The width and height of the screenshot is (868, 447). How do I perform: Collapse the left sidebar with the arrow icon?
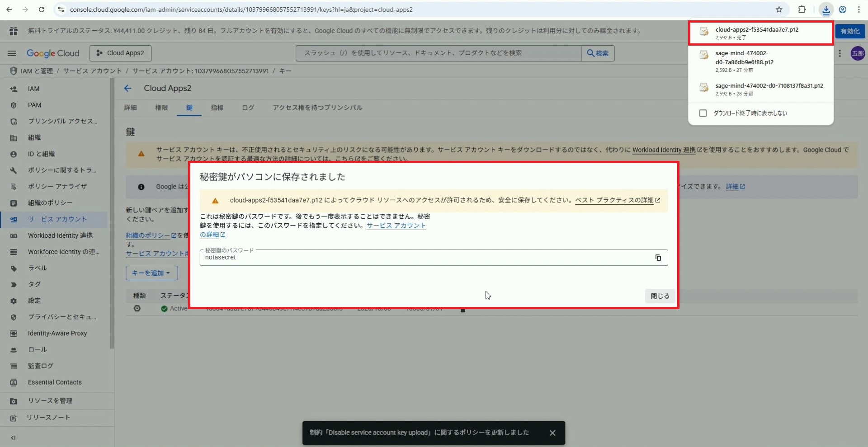click(x=13, y=438)
